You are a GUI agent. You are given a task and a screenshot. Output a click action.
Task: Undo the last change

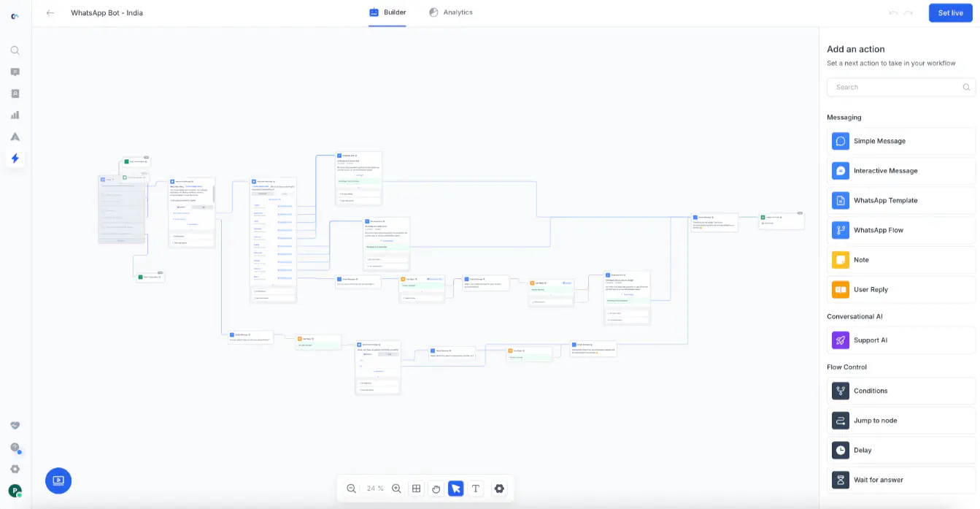pyautogui.click(x=894, y=12)
